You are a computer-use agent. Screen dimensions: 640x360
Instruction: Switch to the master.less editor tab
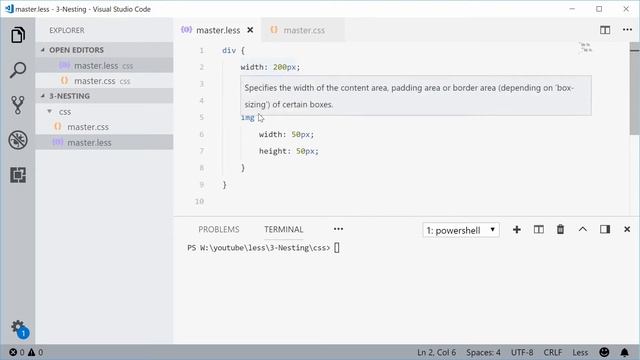pos(217,30)
